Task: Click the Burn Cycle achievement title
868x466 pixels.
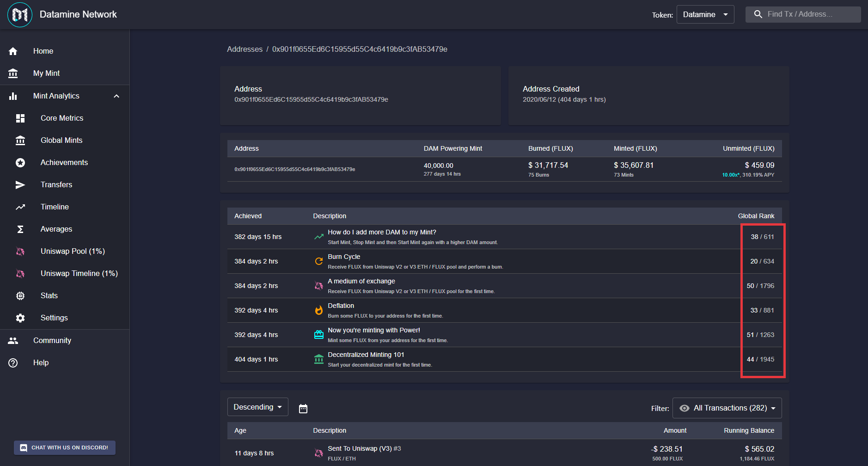Action: (344, 257)
